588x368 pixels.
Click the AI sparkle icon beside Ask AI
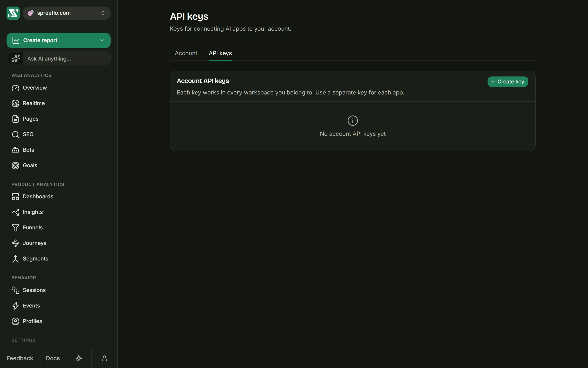click(16, 58)
